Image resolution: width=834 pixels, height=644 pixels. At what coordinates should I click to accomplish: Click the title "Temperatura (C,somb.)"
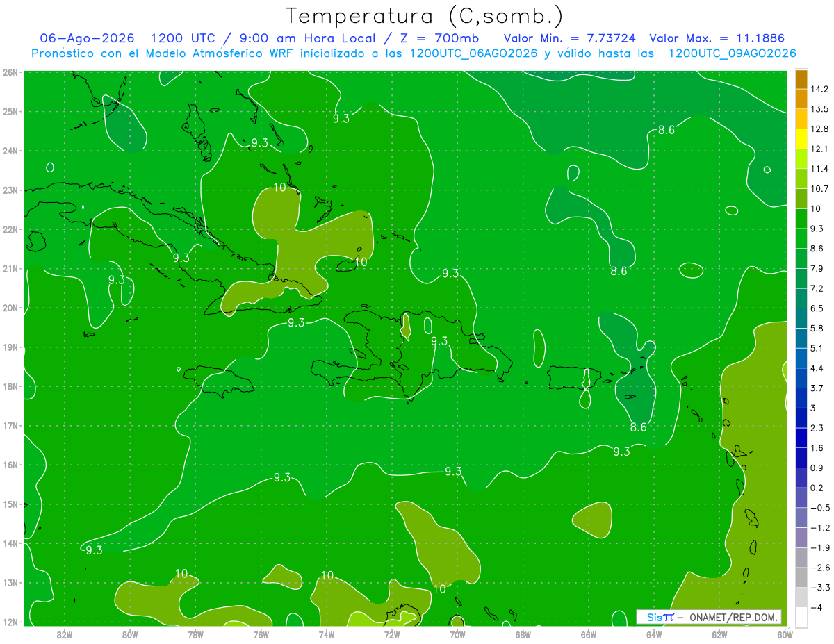pyautogui.click(x=425, y=16)
